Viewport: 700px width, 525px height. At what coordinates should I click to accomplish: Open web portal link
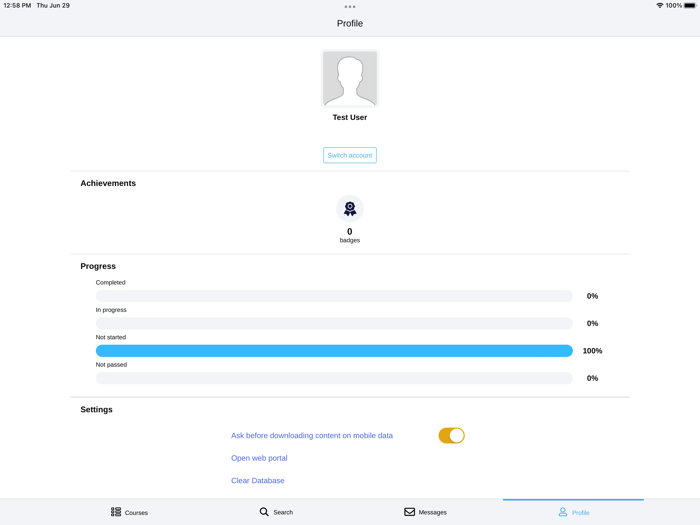click(259, 458)
